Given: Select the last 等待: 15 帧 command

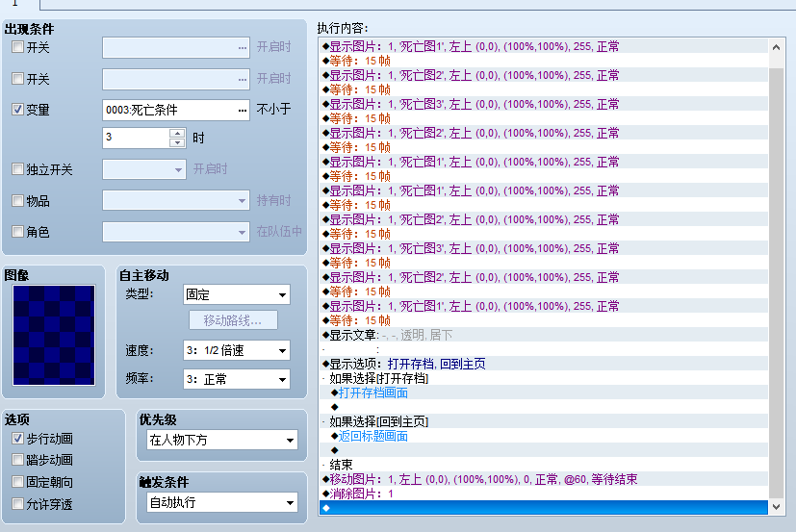Looking at the screenshot, I should [x=543, y=320].
